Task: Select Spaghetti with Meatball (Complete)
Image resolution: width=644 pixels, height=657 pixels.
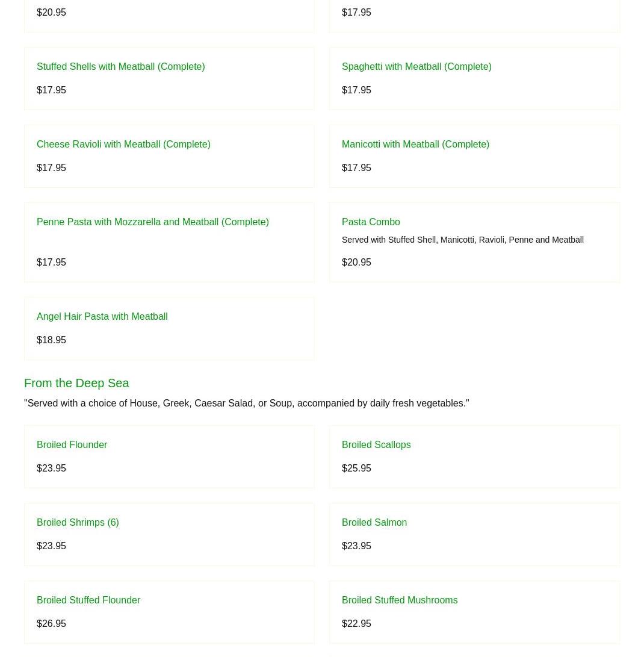Action: tap(416, 67)
